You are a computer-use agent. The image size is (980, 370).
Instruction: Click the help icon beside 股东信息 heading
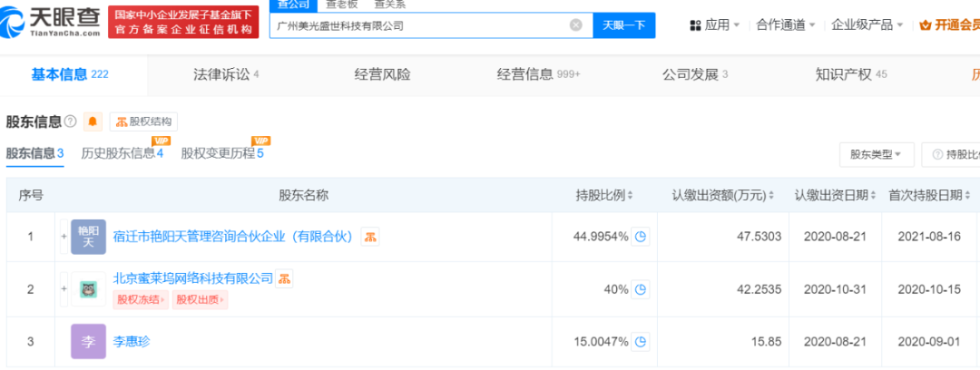[x=70, y=122]
